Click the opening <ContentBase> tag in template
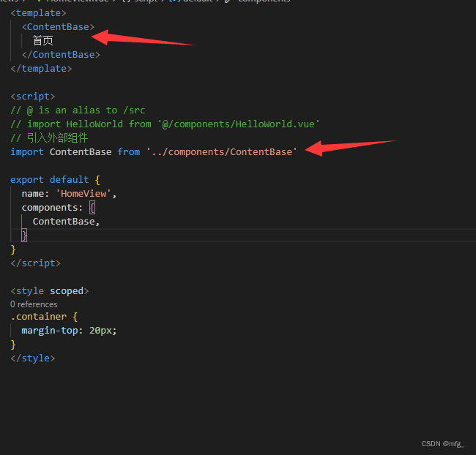The image size is (476, 455). 58,27
